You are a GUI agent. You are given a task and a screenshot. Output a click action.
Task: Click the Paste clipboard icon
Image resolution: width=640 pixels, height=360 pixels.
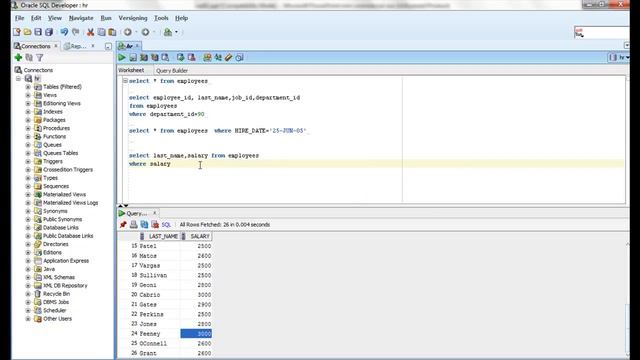coord(112,32)
